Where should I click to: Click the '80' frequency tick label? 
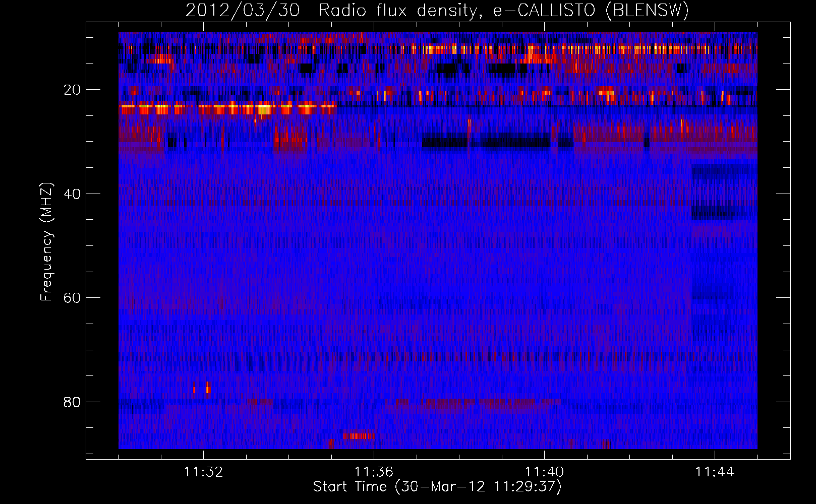click(72, 402)
